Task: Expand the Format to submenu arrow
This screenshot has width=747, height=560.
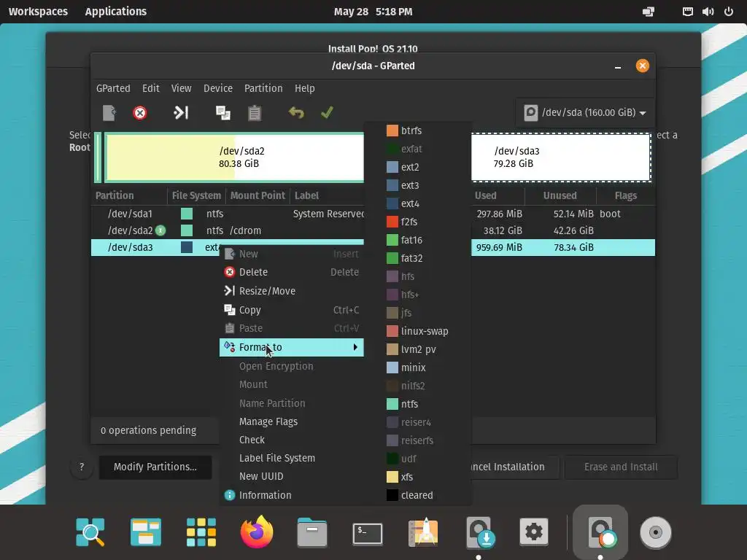Action: (355, 347)
